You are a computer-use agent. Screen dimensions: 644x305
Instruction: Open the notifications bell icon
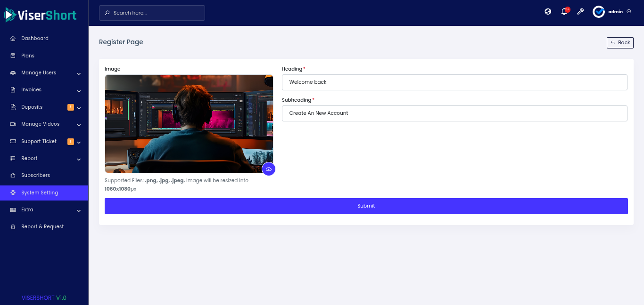564,12
